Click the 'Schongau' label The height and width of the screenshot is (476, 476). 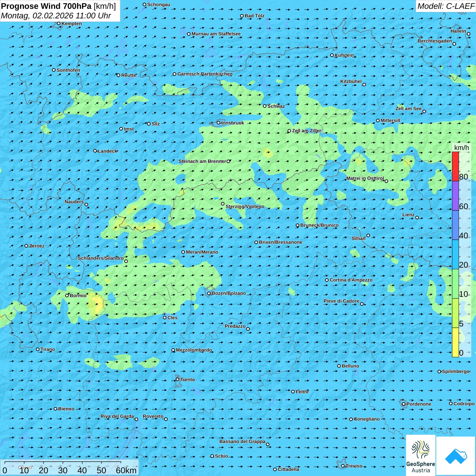pos(158,4)
